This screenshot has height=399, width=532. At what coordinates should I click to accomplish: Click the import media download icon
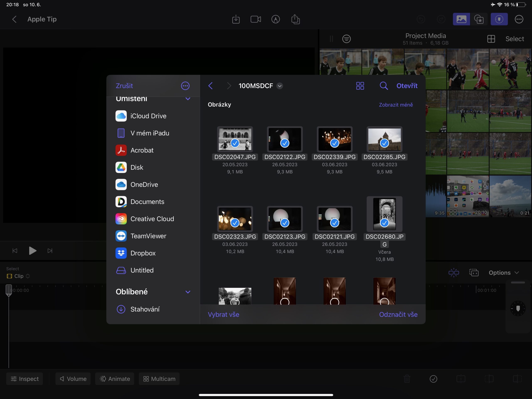click(236, 19)
